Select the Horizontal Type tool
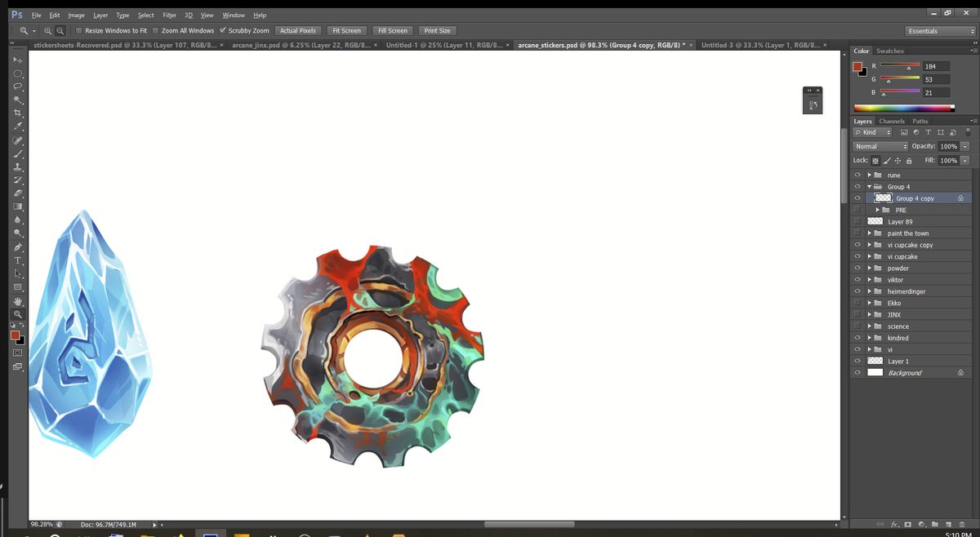The height and width of the screenshot is (537, 980). coord(17,260)
